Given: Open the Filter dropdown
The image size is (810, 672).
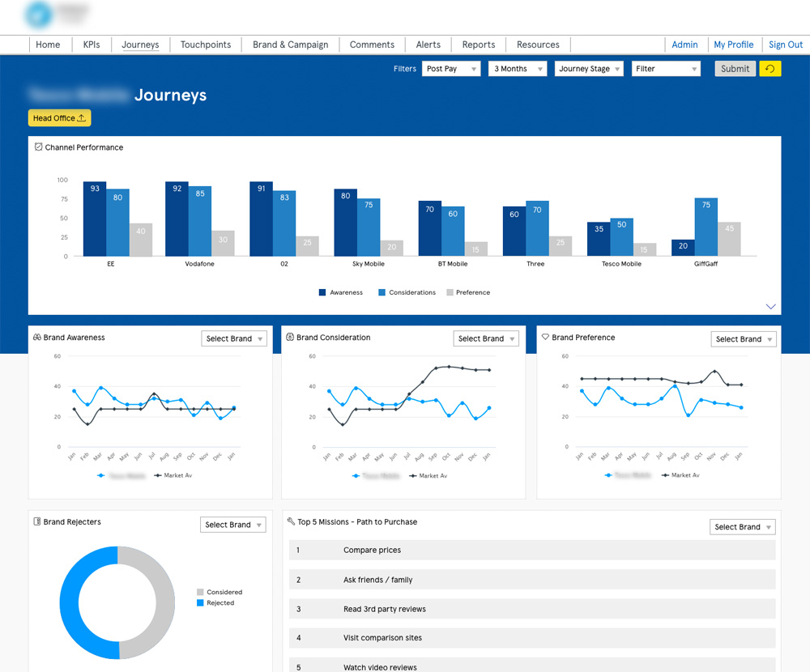Looking at the screenshot, I should (x=666, y=69).
